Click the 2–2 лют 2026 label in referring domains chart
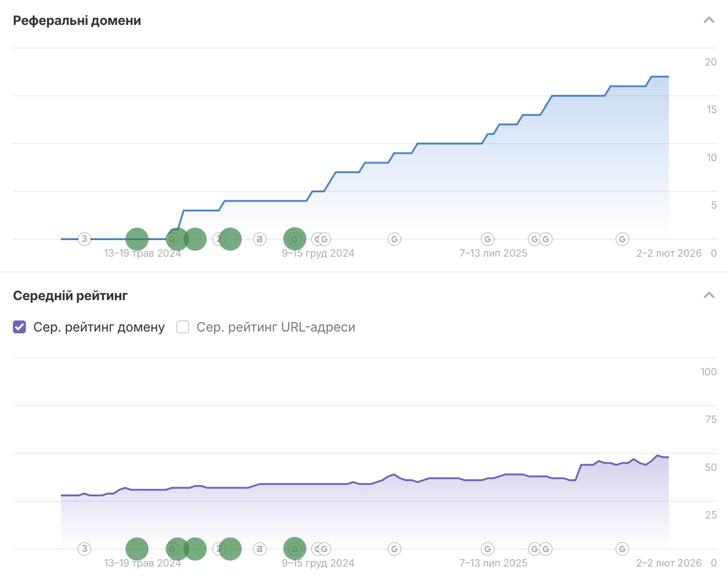728x579 pixels. [668, 253]
